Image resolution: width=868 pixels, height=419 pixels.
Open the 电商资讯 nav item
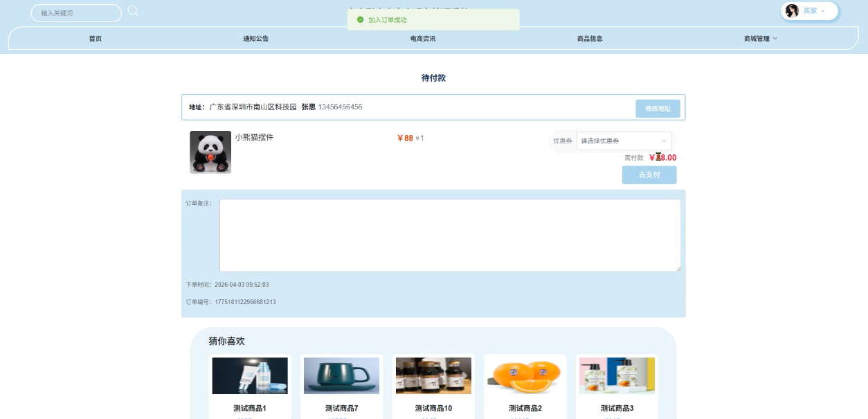click(423, 39)
